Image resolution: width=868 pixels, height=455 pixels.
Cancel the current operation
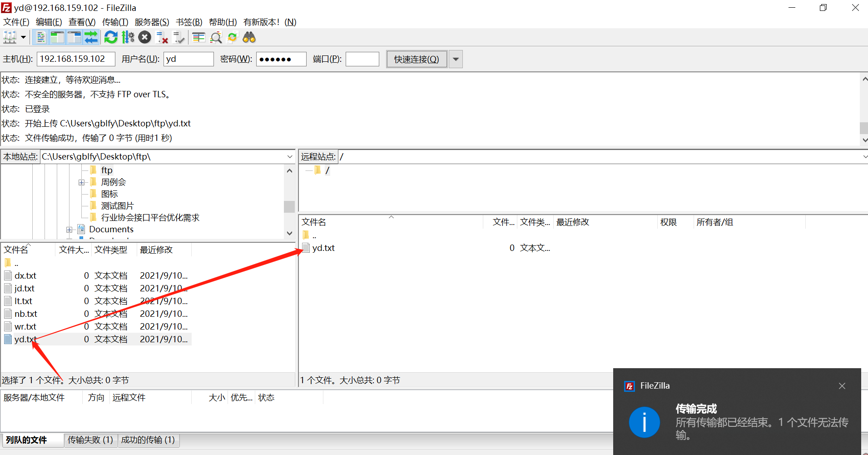[144, 37]
